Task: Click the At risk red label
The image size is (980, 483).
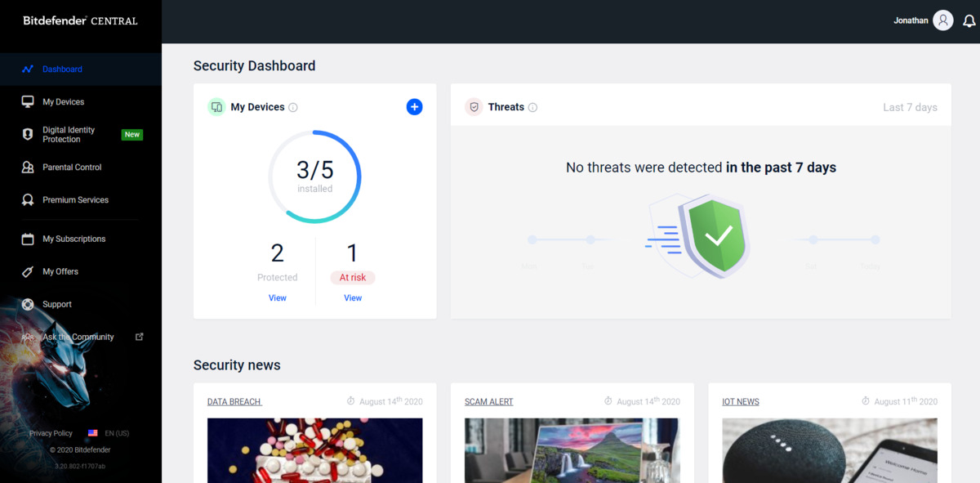Action: click(353, 278)
